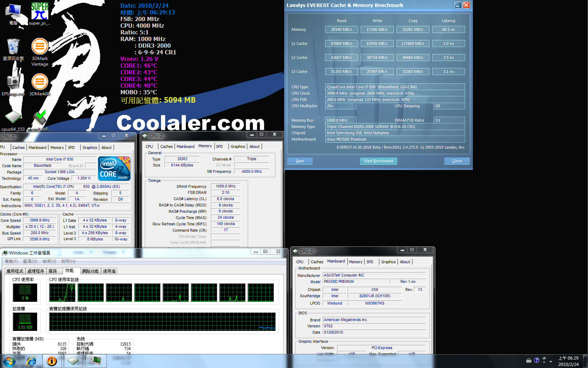Open the EPSnap.exe camera icon
588x368 pixels.
pos(13,84)
